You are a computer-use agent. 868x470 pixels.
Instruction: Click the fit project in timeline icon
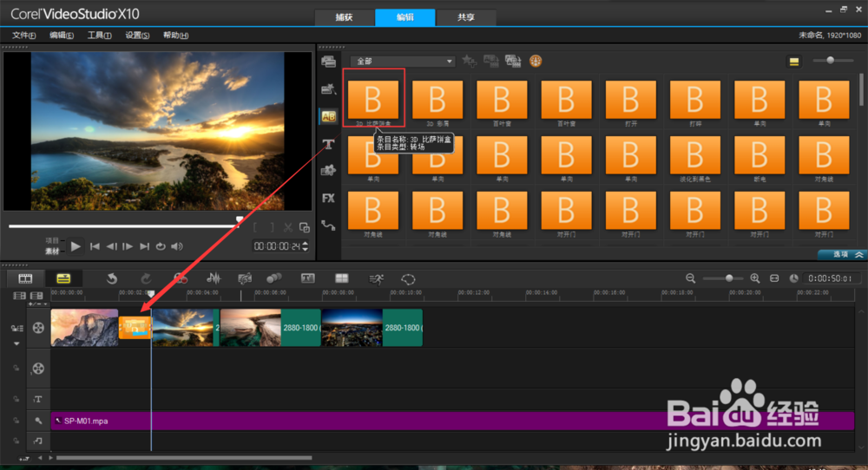[x=774, y=278]
